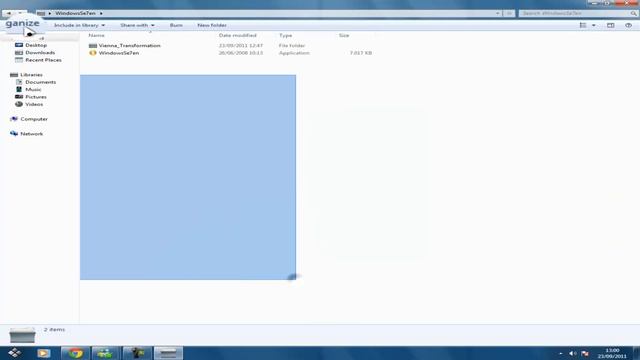Open Share with dropdown
The height and width of the screenshot is (360, 640).
(x=137, y=25)
